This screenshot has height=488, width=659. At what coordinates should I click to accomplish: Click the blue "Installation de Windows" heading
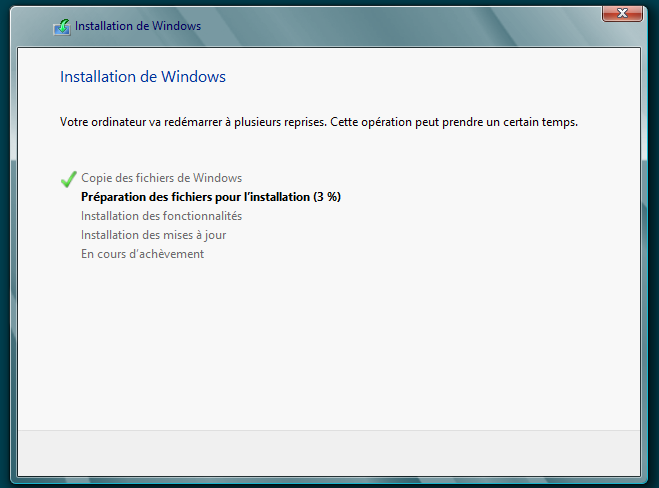point(143,77)
